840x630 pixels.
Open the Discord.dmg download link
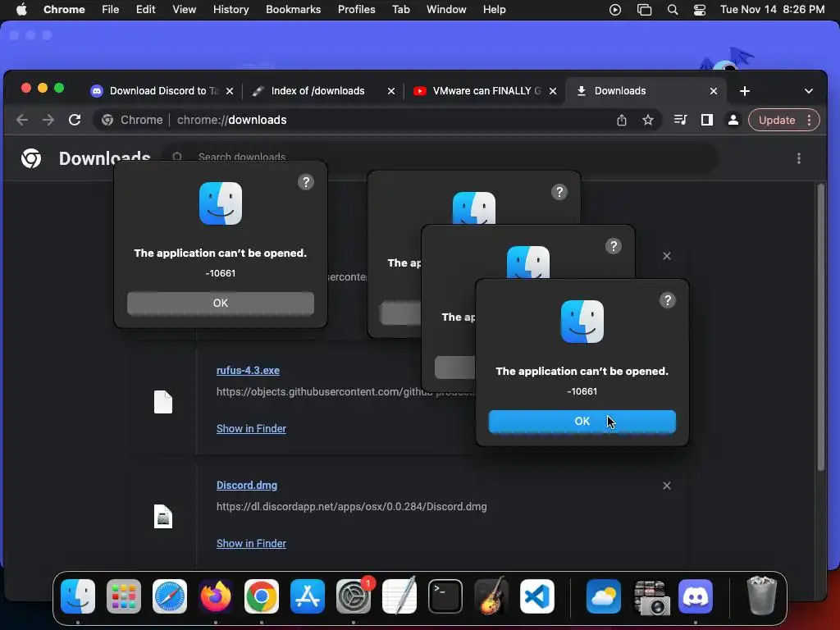[x=247, y=486]
